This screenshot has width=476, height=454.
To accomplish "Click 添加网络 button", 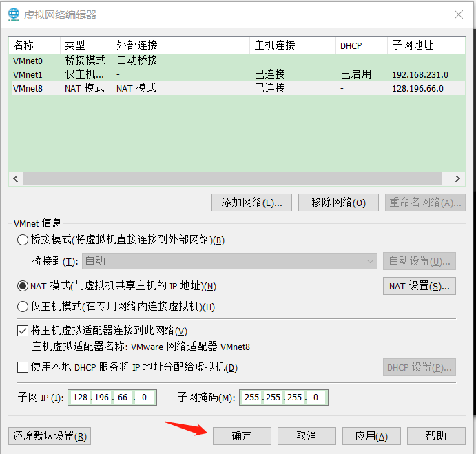I will 252,203.
